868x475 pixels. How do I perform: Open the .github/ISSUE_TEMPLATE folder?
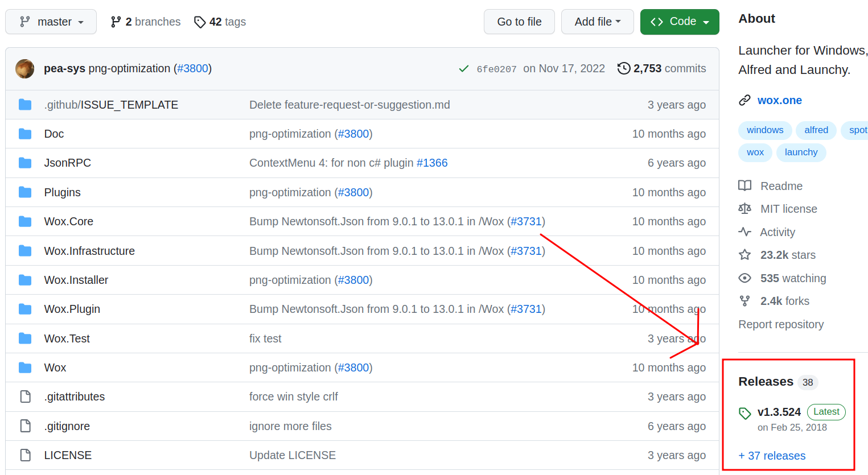[111, 105]
